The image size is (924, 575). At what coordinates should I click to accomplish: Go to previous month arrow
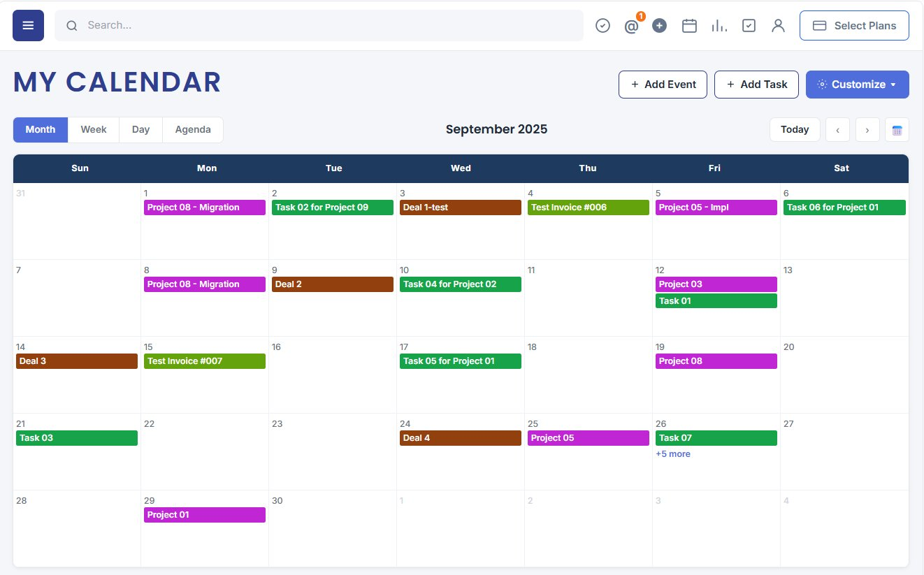tap(837, 129)
